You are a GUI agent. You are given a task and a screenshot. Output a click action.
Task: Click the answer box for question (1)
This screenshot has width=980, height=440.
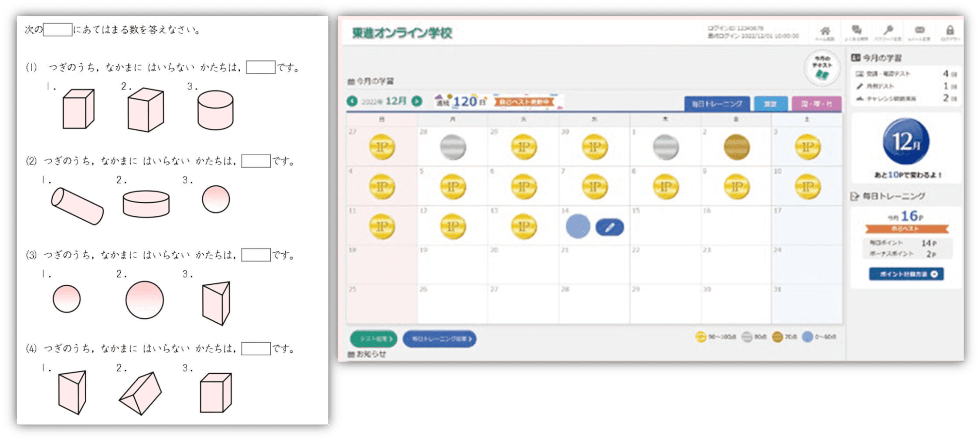pos(260,67)
